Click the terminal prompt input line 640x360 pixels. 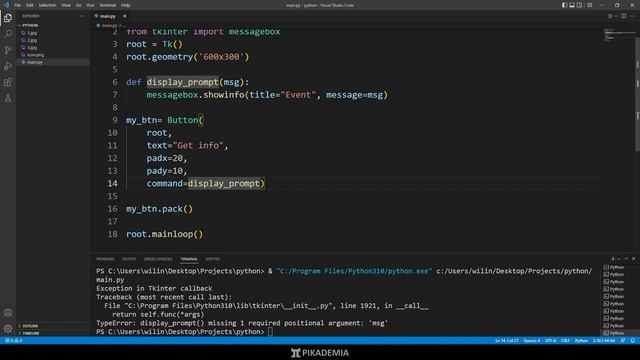(x=184, y=331)
